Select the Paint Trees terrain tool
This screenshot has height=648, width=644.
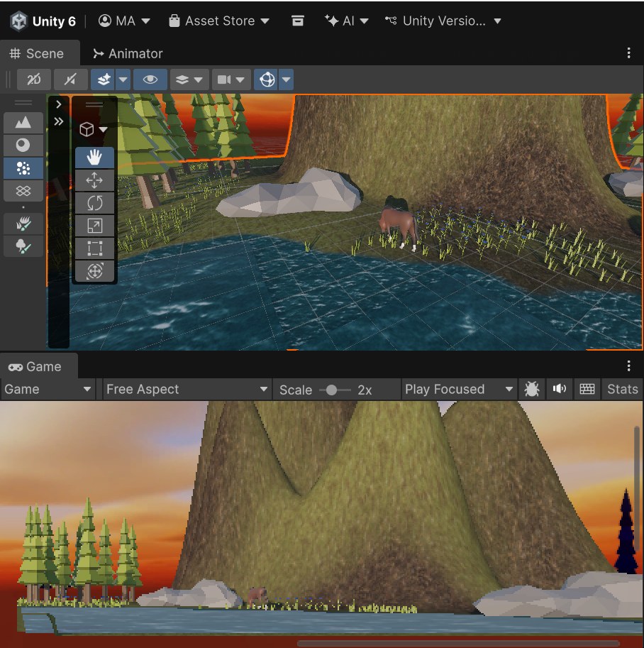23,246
